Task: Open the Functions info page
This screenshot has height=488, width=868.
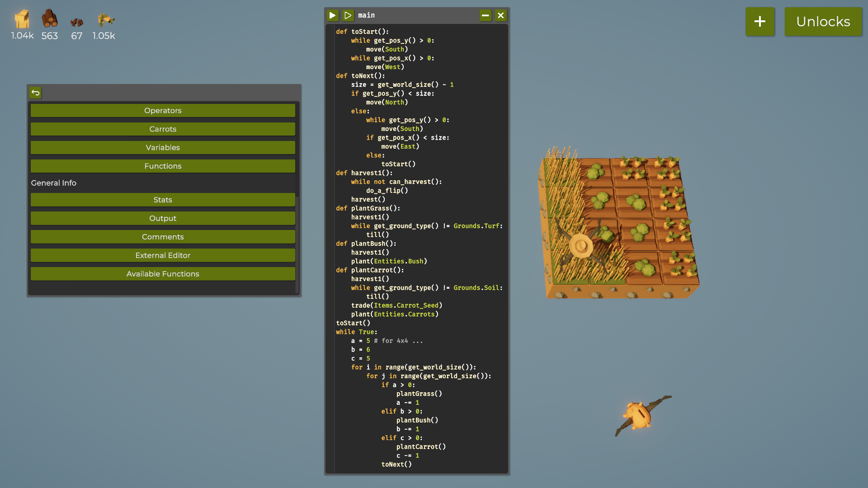Action: [163, 166]
